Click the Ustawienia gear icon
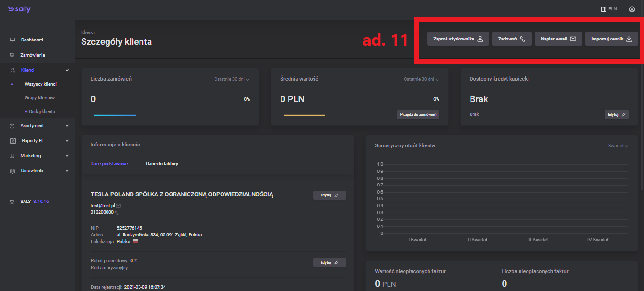The height and width of the screenshot is (291, 644). [12, 171]
